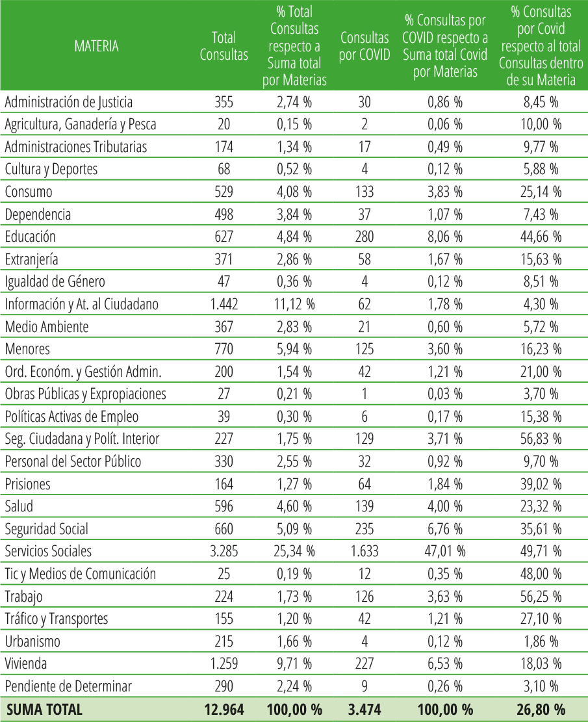Select Servicios Sociales COVID value 1.633
The height and width of the screenshot is (722, 588).
[364, 551]
